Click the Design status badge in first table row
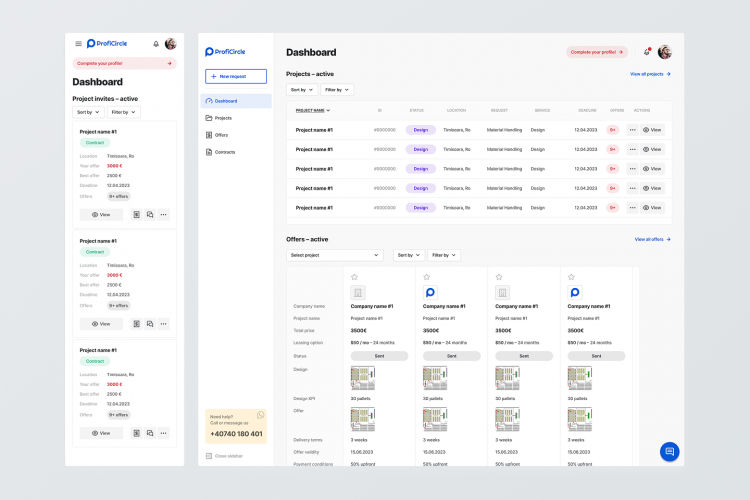The image size is (750, 500). click(420, 130)
